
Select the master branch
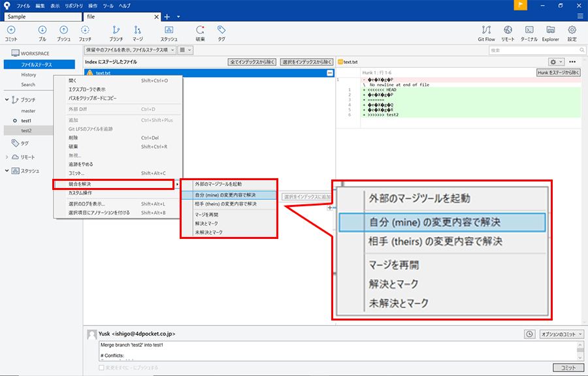(x=29, y=111)
